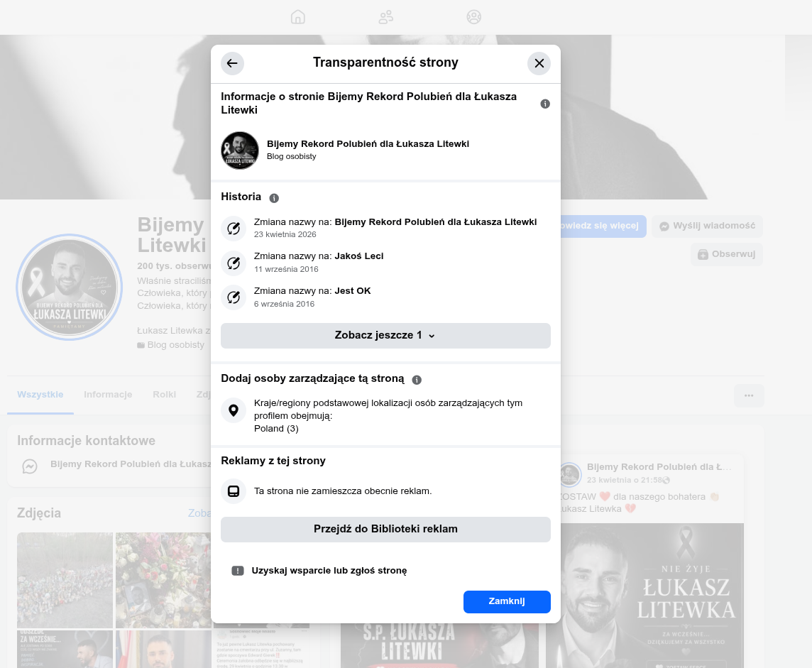Switch to the Informacje tab
Image resolution: width=812 pixels, height=668 pixels.
(x=108, y=394)
